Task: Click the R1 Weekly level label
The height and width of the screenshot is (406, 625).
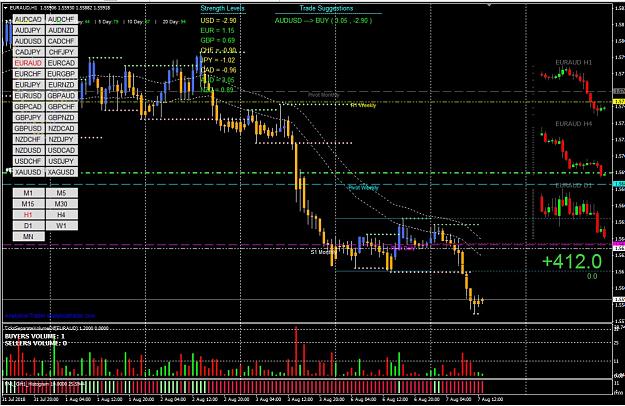Action: tap(363, 106)
